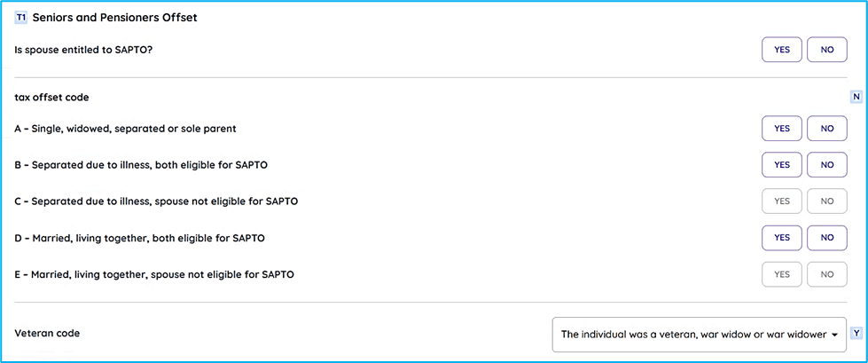
Task: Select YES for spouse entitled to SAPTO
Action: [x=782, y=50]
